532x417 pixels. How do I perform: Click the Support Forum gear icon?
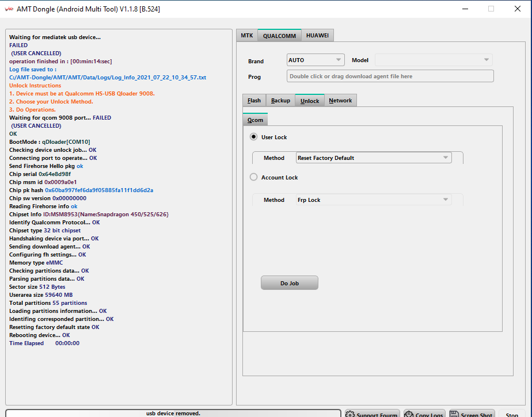coord(349,414)
